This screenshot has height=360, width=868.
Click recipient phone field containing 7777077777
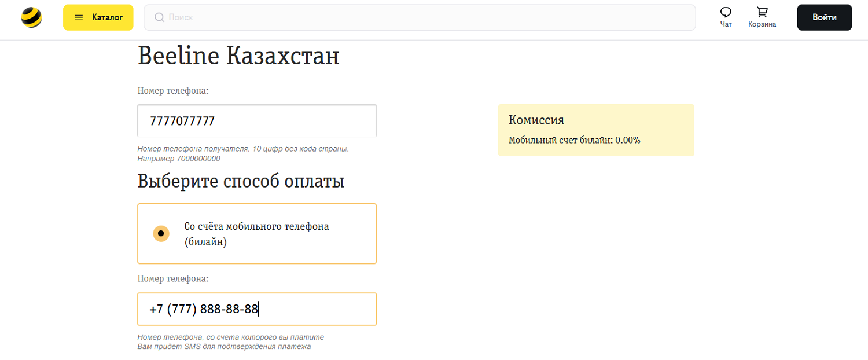(257, 121)
